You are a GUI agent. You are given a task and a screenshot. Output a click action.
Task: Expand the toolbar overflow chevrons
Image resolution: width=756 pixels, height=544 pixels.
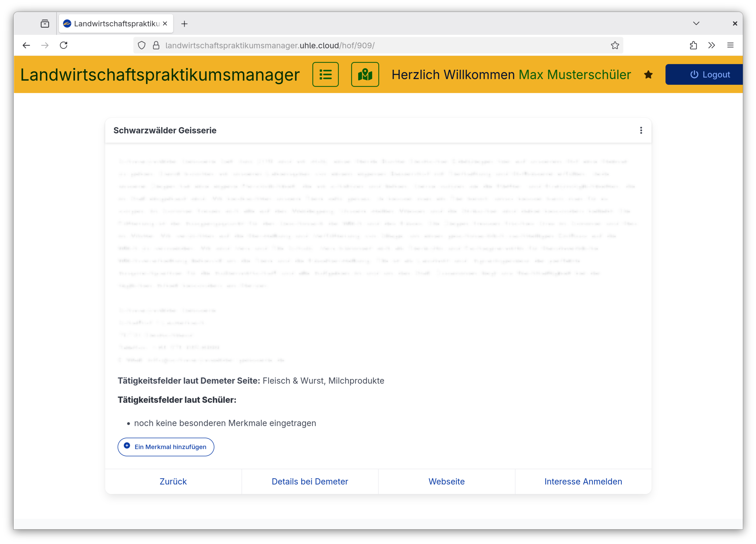(711, 45)
